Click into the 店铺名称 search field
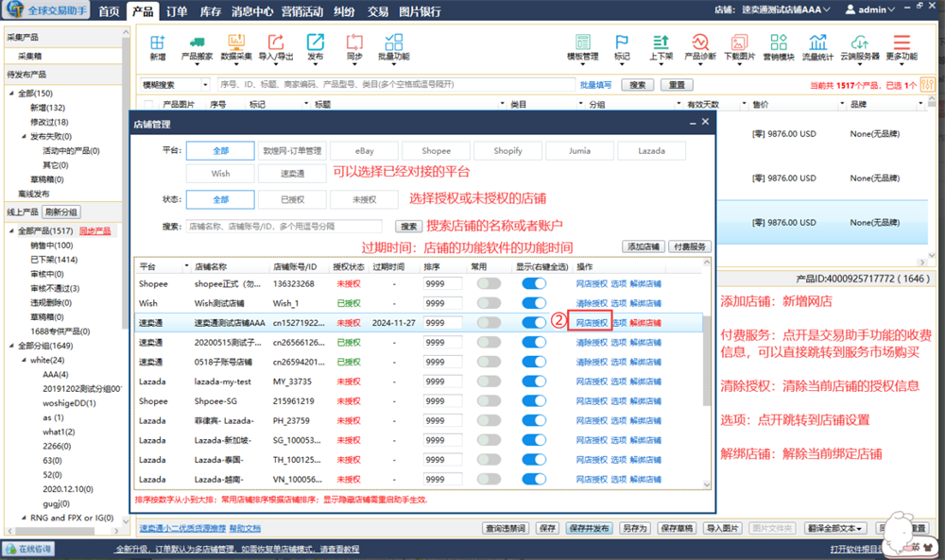 point(283,227)
